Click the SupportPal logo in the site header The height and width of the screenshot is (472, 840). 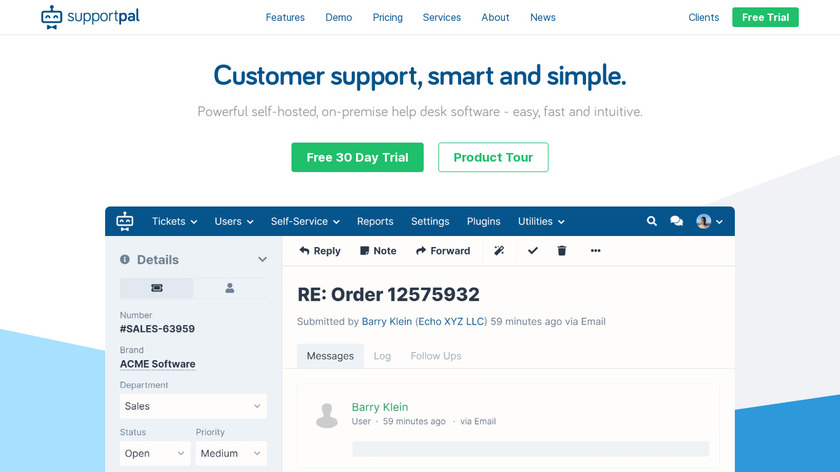(90, 17)
